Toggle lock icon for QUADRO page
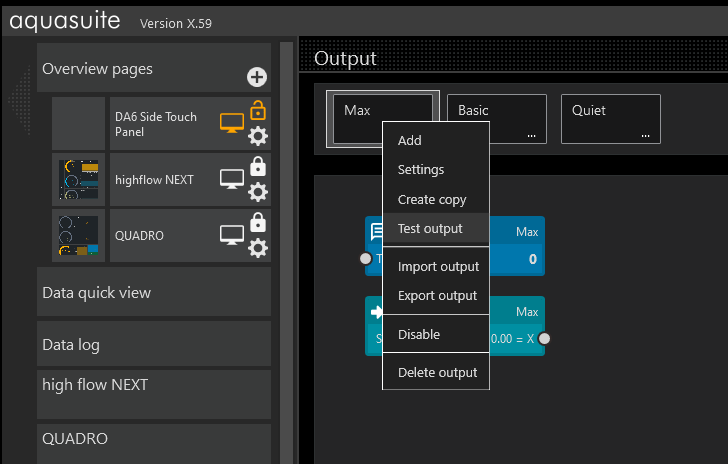The image size is (728, 464). point(257,222)
